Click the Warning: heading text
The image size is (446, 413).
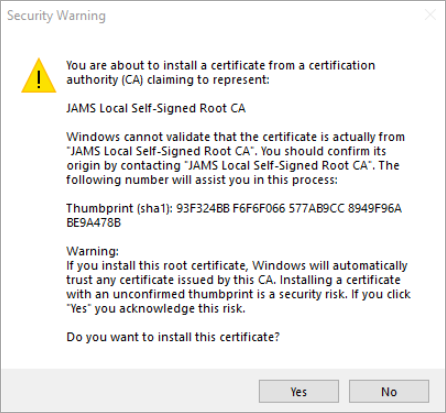(x=92, y=251)
